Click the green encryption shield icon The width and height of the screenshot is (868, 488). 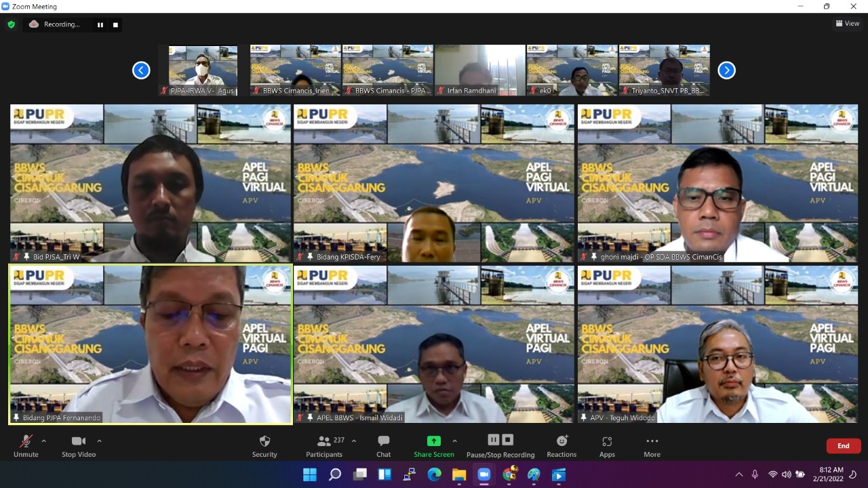click(11, 24)
